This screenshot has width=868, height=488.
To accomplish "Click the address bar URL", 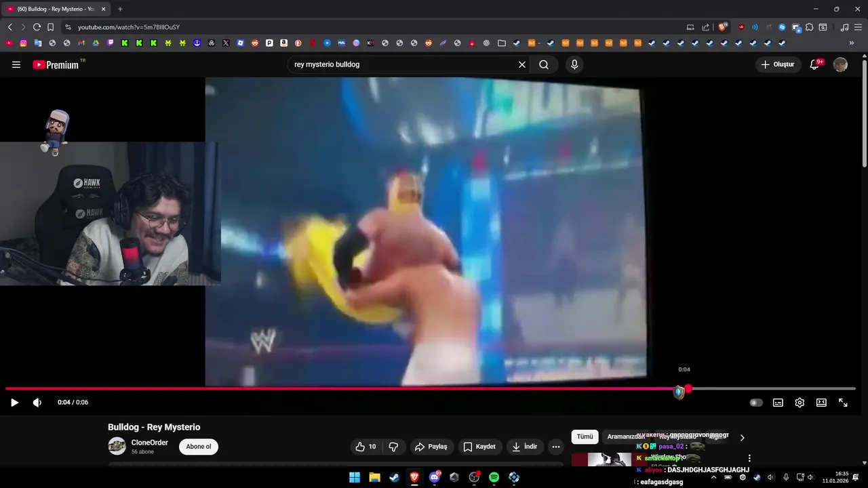I will click(129, 27).
